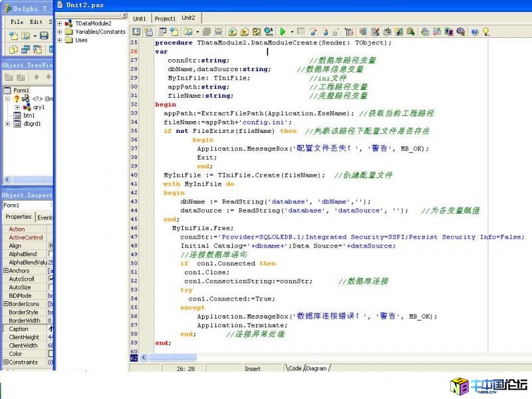
Task: Click the Color property value swatch
Action: [51, 354]
